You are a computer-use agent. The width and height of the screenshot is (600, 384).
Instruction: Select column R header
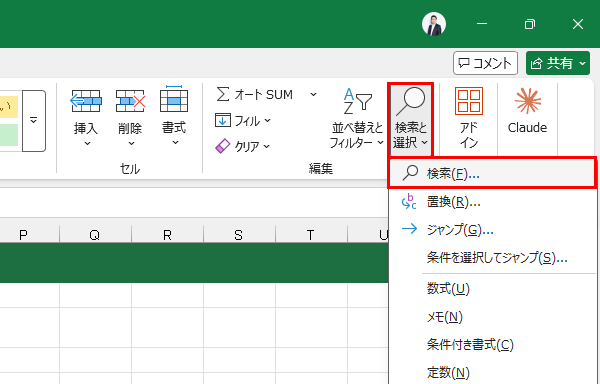coord(167,234)
